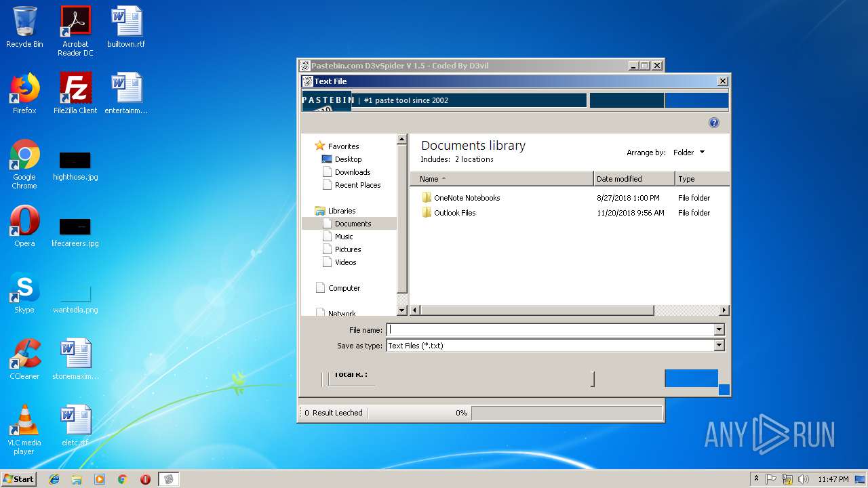Screen dimensions: 868x488
Task: Open Recent Places in the navigation pane
Action: (357, 185)
